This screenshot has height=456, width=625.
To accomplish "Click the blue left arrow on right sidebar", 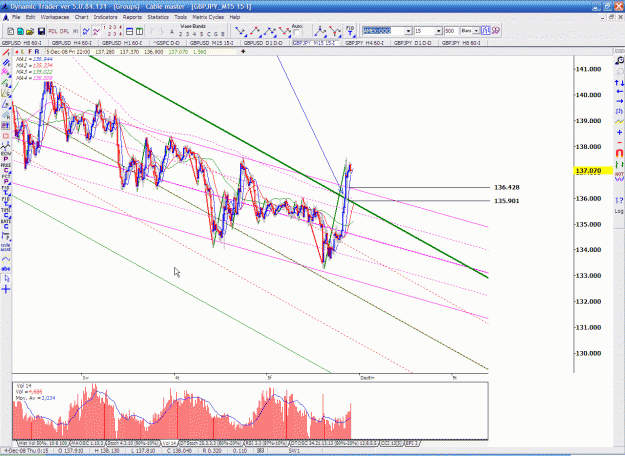I will coord(619,92).
